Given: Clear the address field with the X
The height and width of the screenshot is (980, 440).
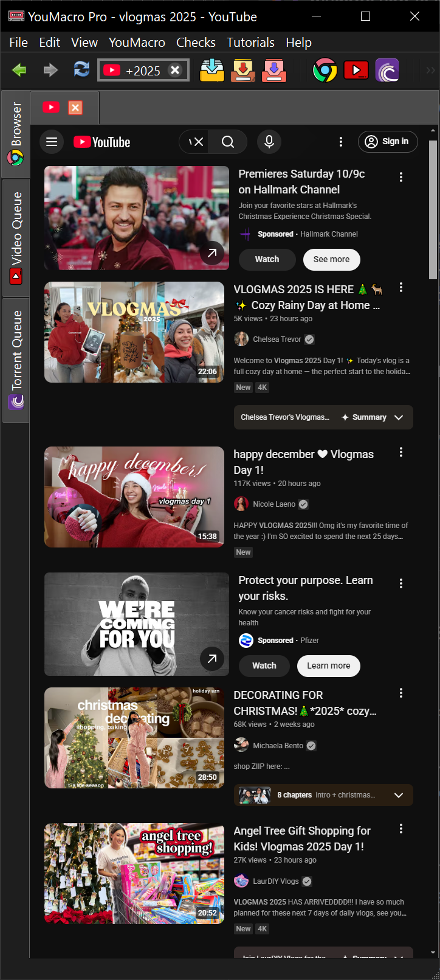Looking at the screenshot, I should coord(175,70).
